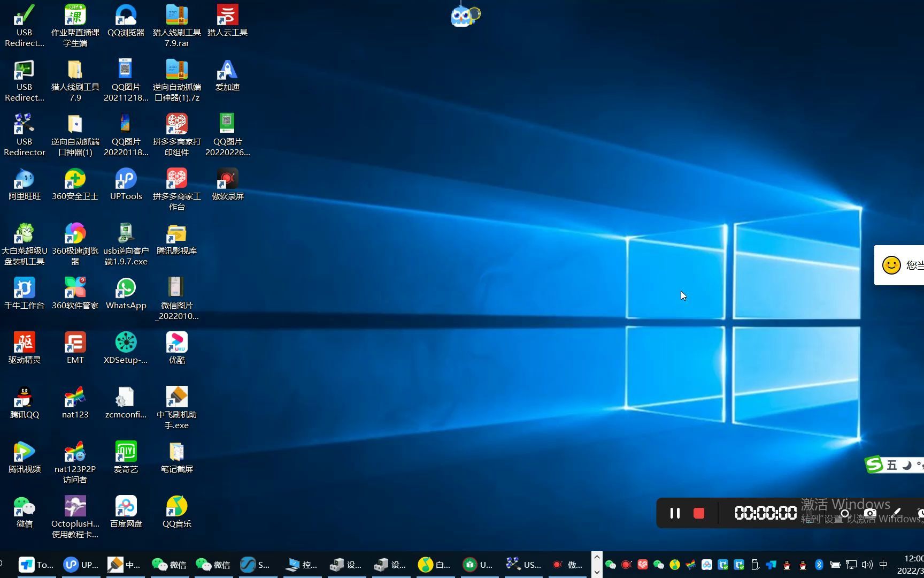Select the zcmconfi... settings file
Image resolution: width=924 pixels, height=578 pixels.
[x=126, y=403]
